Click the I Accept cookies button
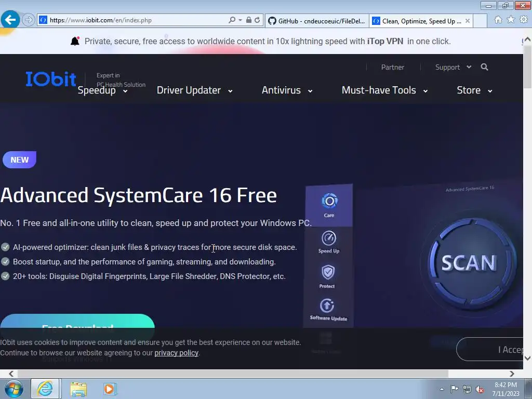532x399 pixels. pyautogui.click(x=490, y=350)
